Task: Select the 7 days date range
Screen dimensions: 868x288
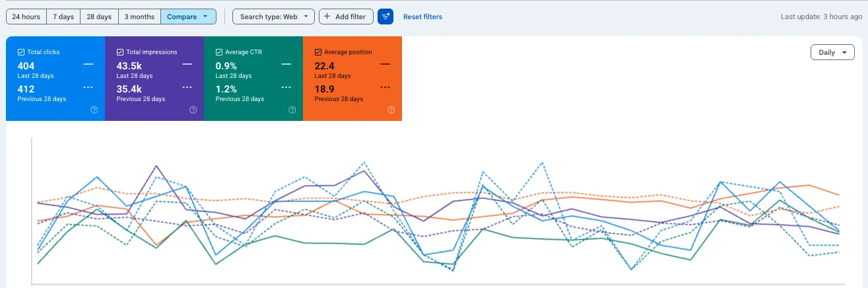Action: [x=63, y=17]
